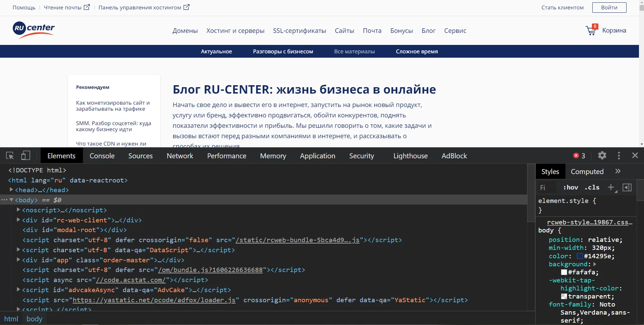Select body in the breadcrumb bar
The image size is (644, 325).
35,319
